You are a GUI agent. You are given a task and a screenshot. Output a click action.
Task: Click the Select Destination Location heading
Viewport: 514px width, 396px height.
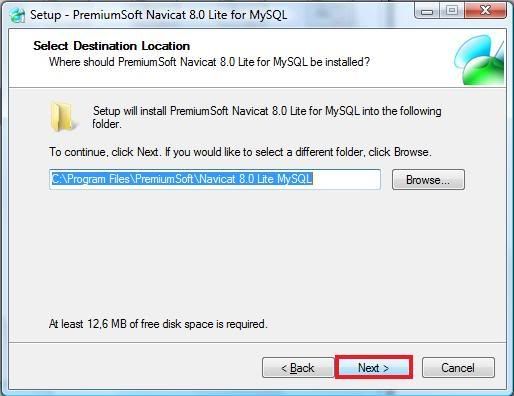pos(112,46)
